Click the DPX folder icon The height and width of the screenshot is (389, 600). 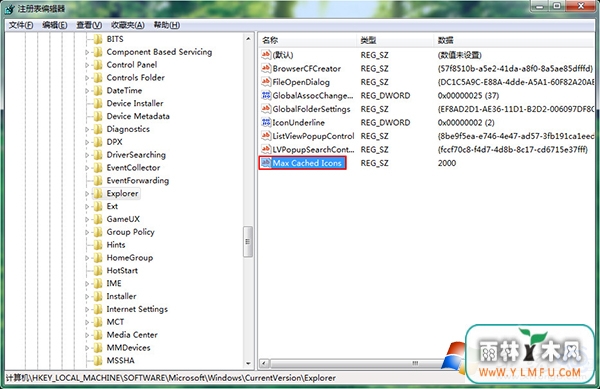coord(98,142)
